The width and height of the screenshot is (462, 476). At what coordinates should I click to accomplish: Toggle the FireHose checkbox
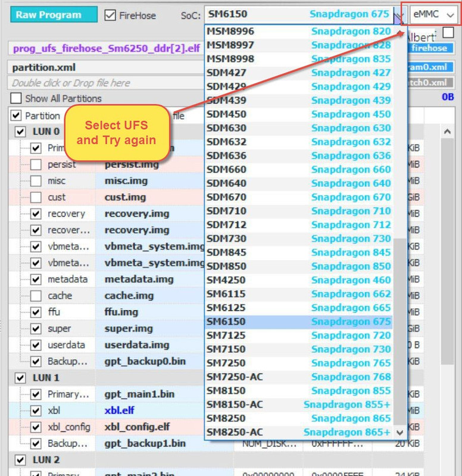point(110,15)
